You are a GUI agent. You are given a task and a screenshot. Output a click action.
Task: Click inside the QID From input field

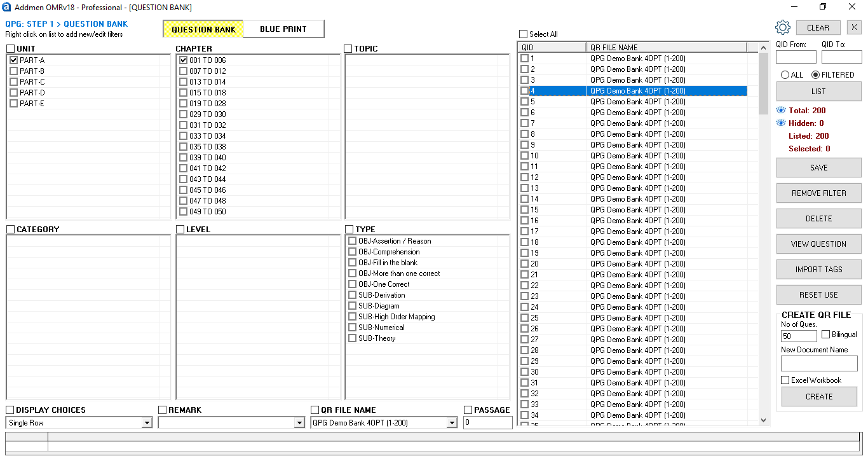pos(796,57)
